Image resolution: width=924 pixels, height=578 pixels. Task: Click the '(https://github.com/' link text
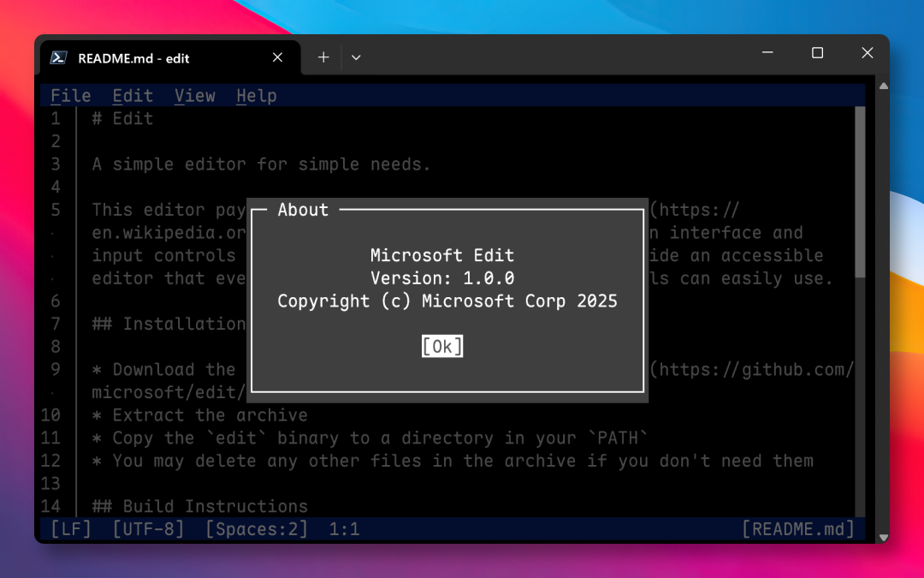[x=752, y=370]
